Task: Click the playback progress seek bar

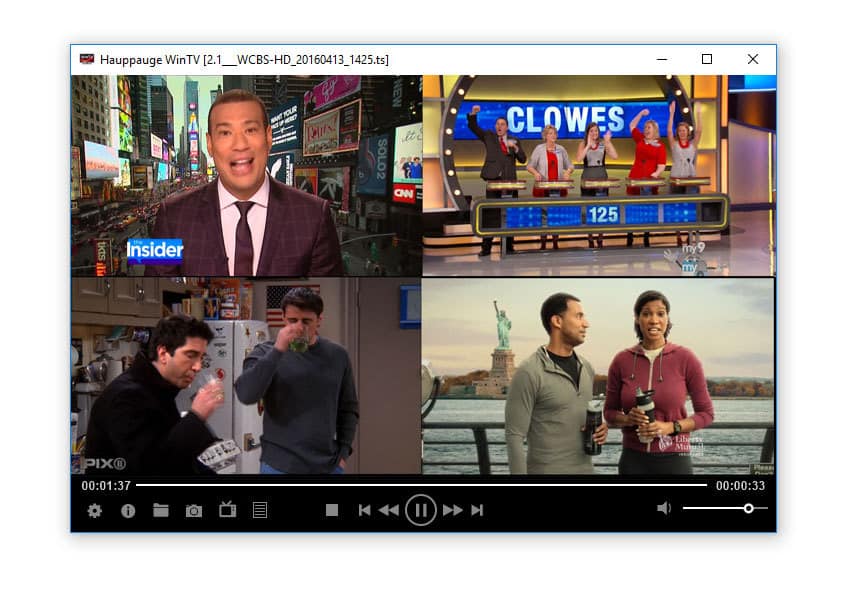Action: 422,485
